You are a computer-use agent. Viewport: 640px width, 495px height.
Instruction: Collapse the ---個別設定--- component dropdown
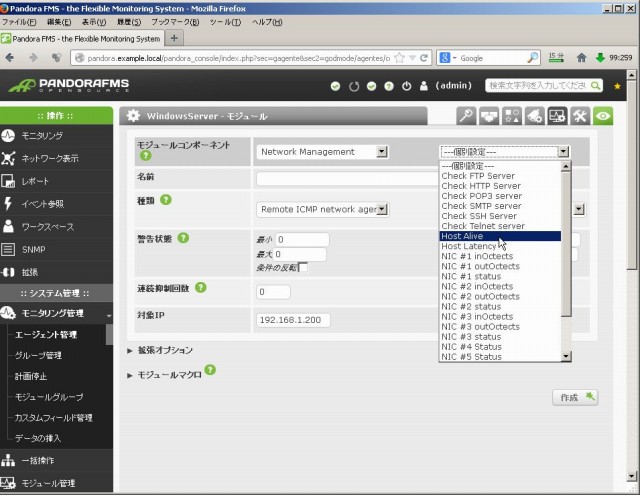504,152
